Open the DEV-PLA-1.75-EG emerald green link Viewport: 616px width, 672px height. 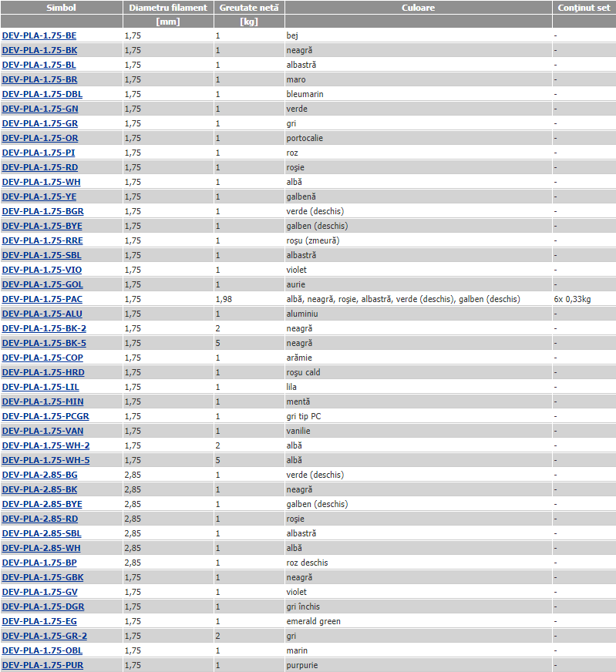click(x=39, y=621)
